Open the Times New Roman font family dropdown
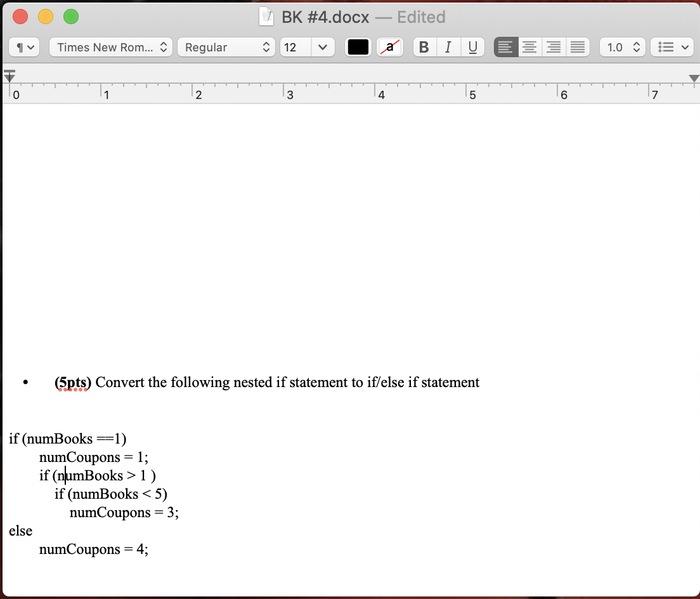 point(110,47)
